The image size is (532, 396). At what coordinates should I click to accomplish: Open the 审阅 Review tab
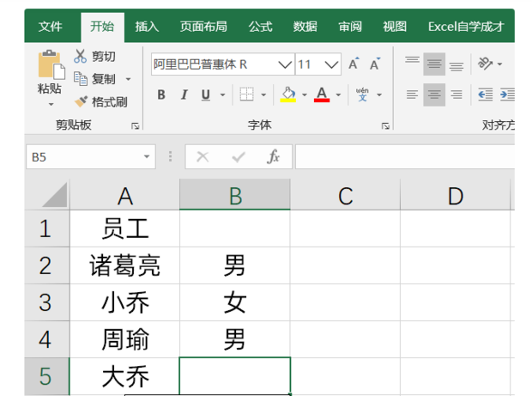click(x=350, y=26)
